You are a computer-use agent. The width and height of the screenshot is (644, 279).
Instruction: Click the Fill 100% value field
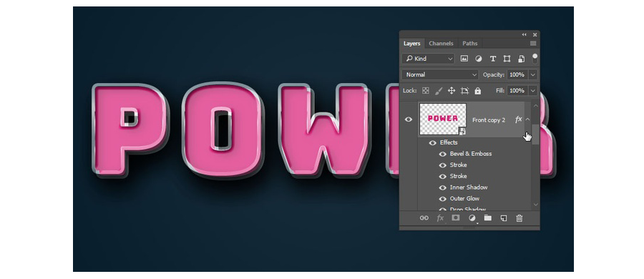click(517, 90)
